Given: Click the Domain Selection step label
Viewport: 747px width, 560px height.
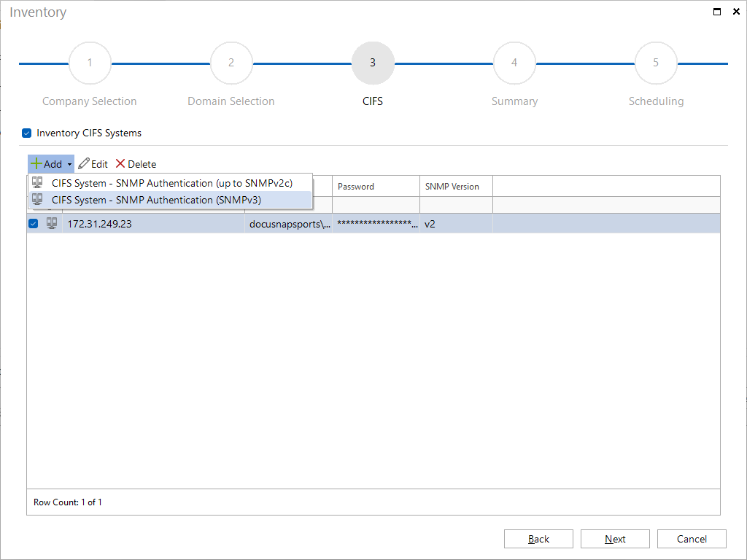Looking at the screenshot, I should pyautogui.click(x=231, y=101).
